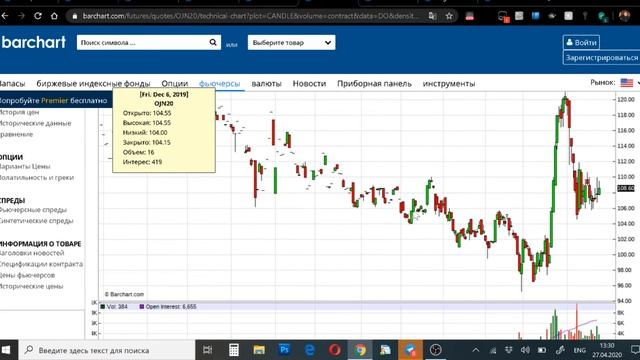Image resolution: width=640 pixels, height=360 pixels.
Task: Open Исторические цены link
Action: [x=31, y=286]
